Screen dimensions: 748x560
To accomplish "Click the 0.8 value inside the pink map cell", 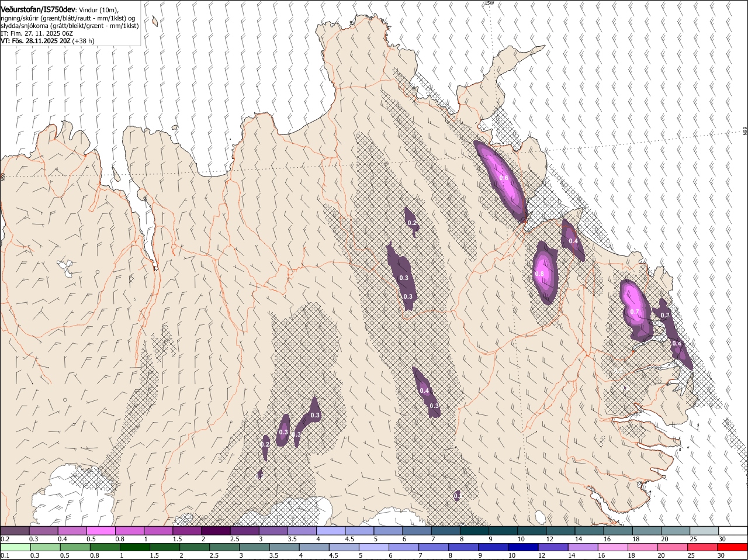I will click(539, 274).
